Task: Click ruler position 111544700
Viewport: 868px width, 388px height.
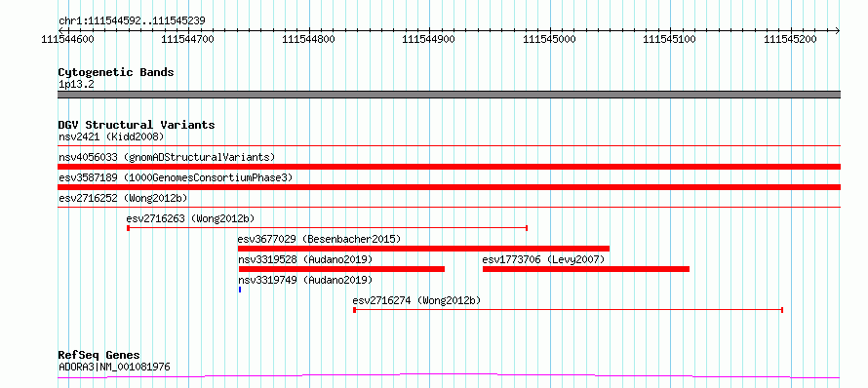Action: pyautogui.click(x=188, y=39)
